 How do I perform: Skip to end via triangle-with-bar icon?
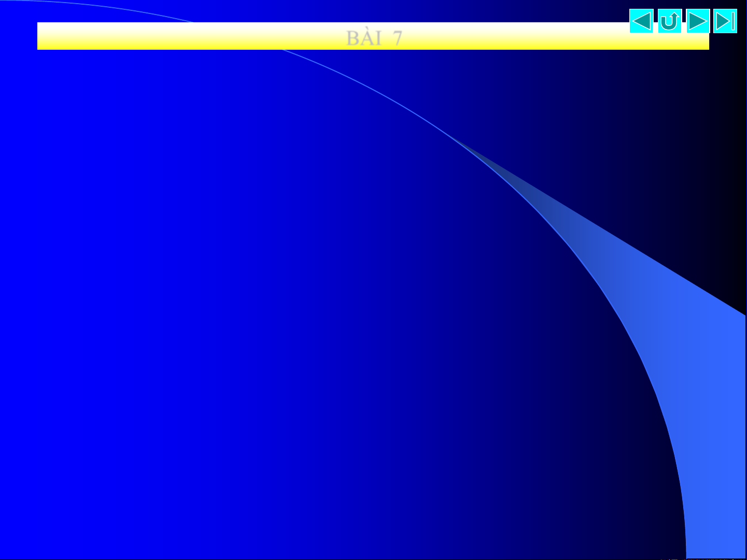click(x=725, y=21)
